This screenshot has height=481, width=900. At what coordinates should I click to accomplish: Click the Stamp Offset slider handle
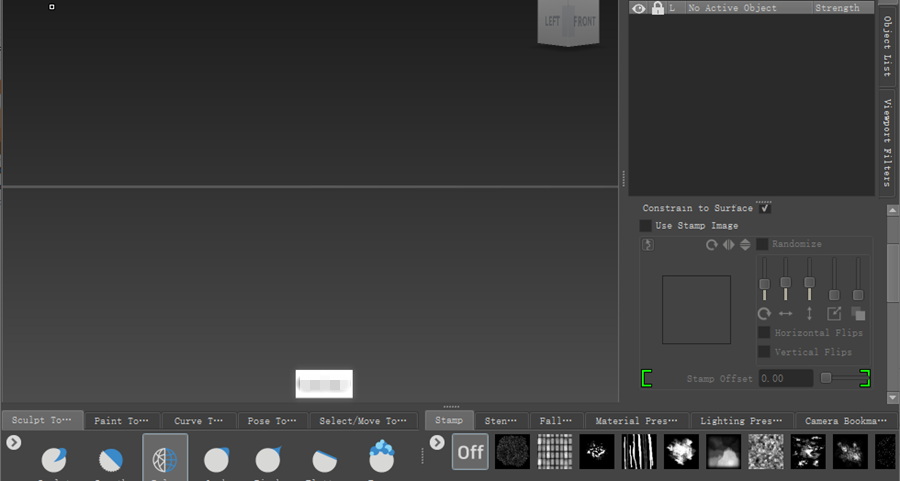coord(826,378)
